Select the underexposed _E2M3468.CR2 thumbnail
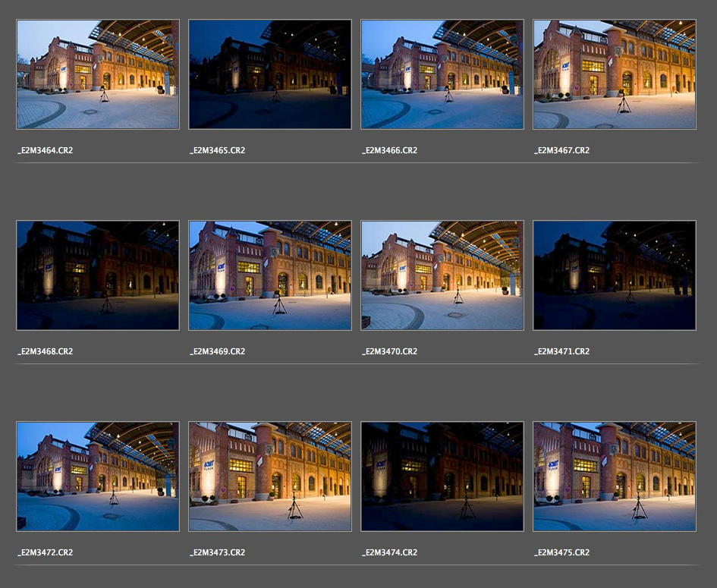 pos(98,275)
